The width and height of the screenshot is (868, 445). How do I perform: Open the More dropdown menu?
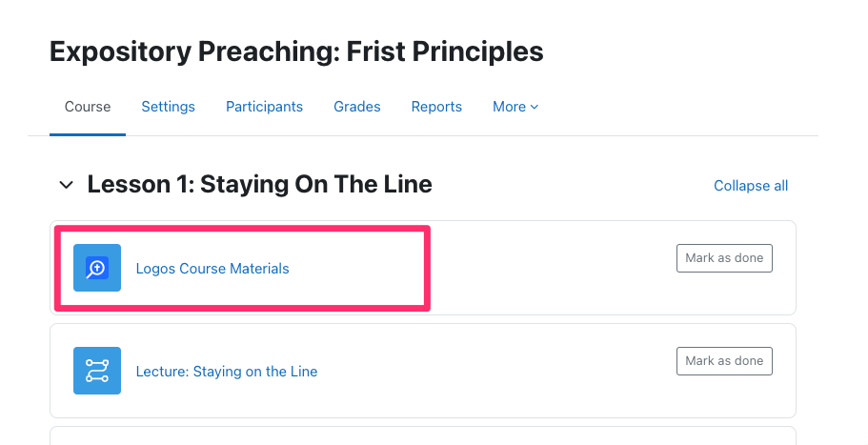pyautogui.click(x=515, y=107)
